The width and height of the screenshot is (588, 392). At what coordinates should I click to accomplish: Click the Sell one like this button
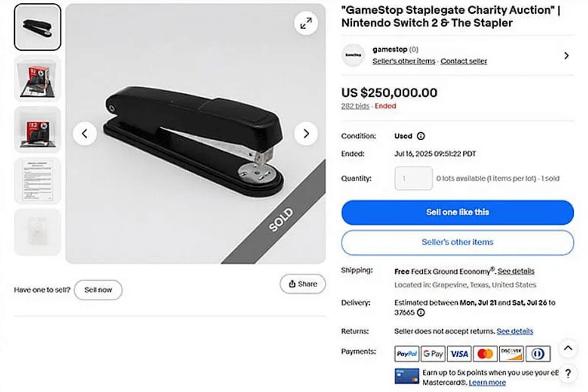click(x=458, y=212)
